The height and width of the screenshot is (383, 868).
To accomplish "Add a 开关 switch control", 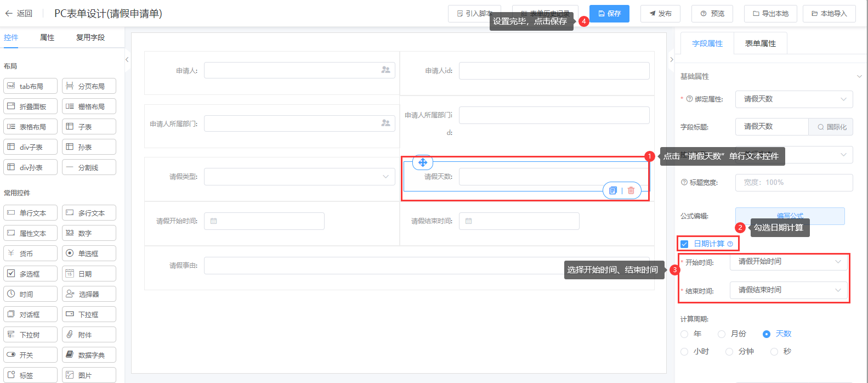I will 30,355.
